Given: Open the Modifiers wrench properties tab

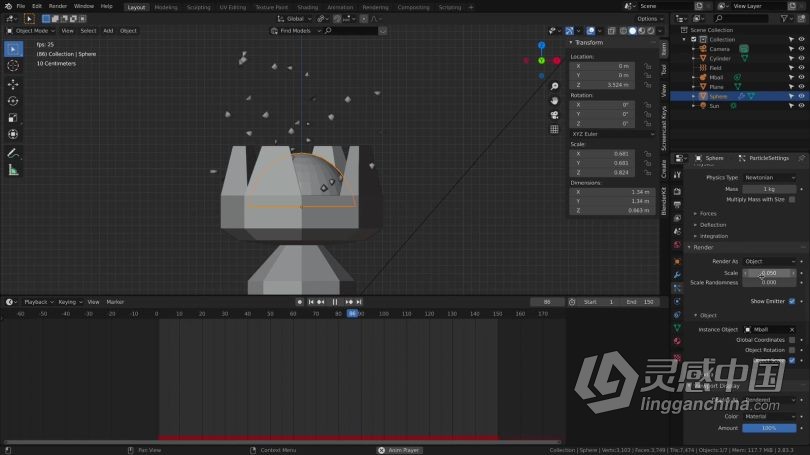Looking at the screenshot, I should coord(677,275).
